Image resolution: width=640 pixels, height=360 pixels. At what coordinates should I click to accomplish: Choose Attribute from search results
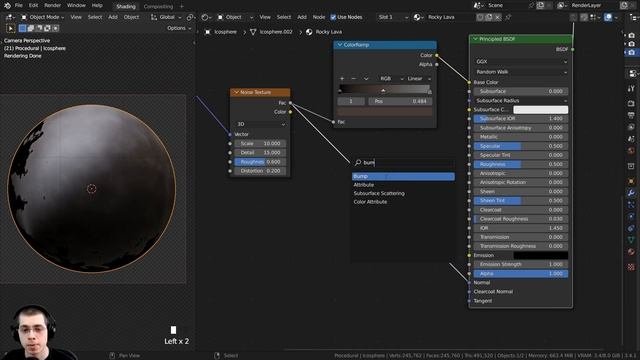click(403, 185)
